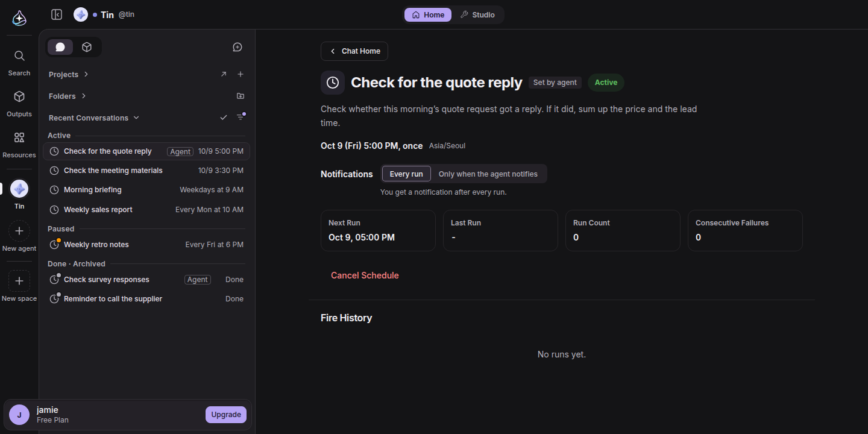Select Only when the agent notifies
This screenshot has height=434, width=868.
point(488,174)
